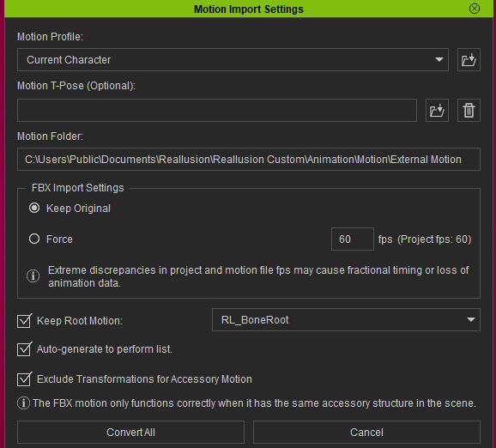The height and width of the screenshot is (448, 496).
Task: Click the 'Motion T-Pose (Optional):' label
Action: click(x=76, y=86)
